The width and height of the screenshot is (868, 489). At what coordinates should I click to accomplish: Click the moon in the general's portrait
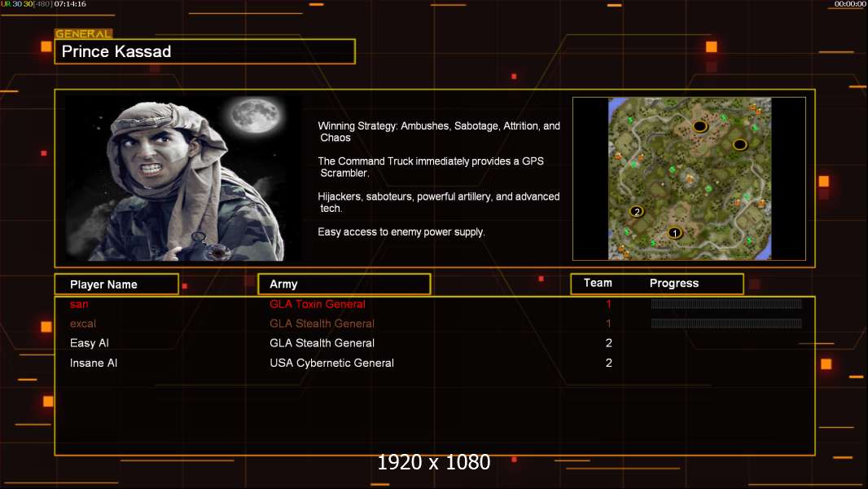tap(255, 115)
